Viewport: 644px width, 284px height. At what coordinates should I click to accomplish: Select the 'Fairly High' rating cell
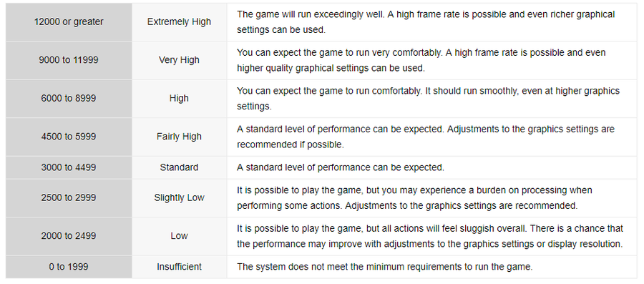click(179, 137)
